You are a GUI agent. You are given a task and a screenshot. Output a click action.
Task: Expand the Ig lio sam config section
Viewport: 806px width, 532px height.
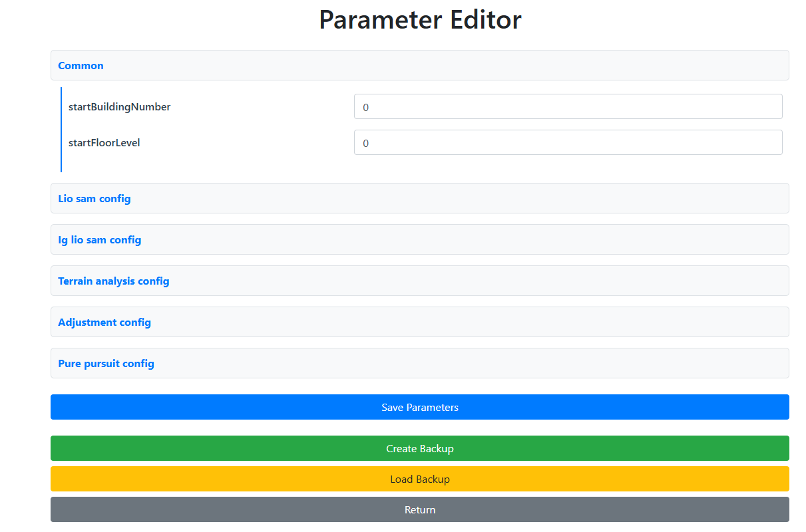pos(419,239)
